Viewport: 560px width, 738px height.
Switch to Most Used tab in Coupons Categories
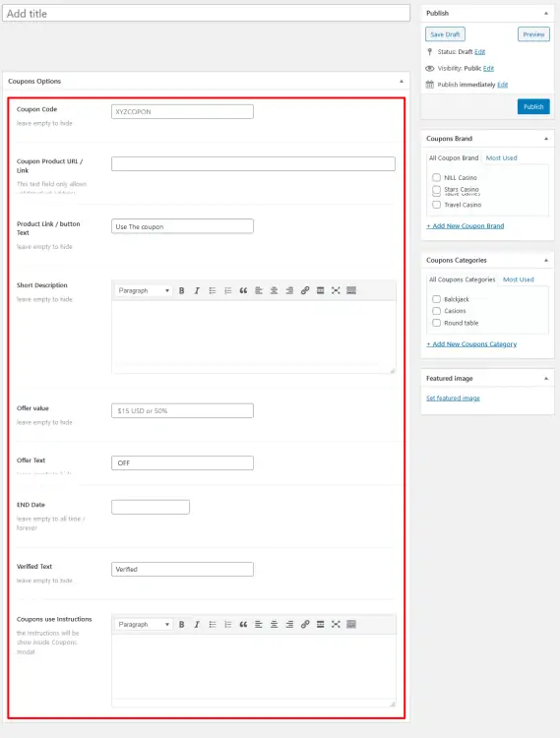point(518,279)
